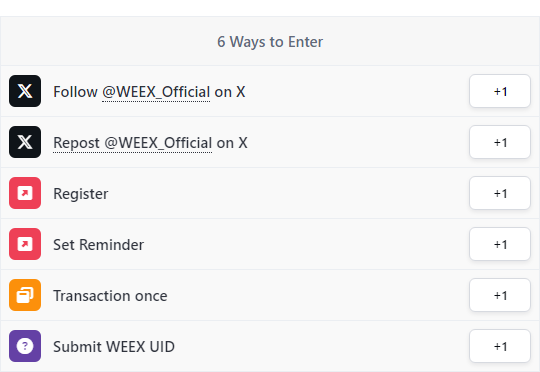Claim +1 for Repost @WEEX_Official on X
This screenshot has height=372, width=540.
pos(500,142)
